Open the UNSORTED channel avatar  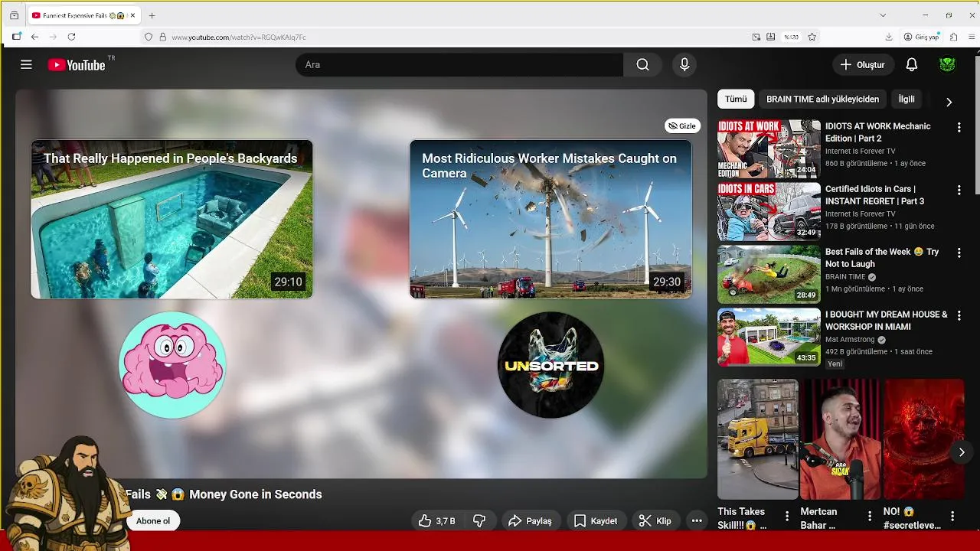point(550,365)
